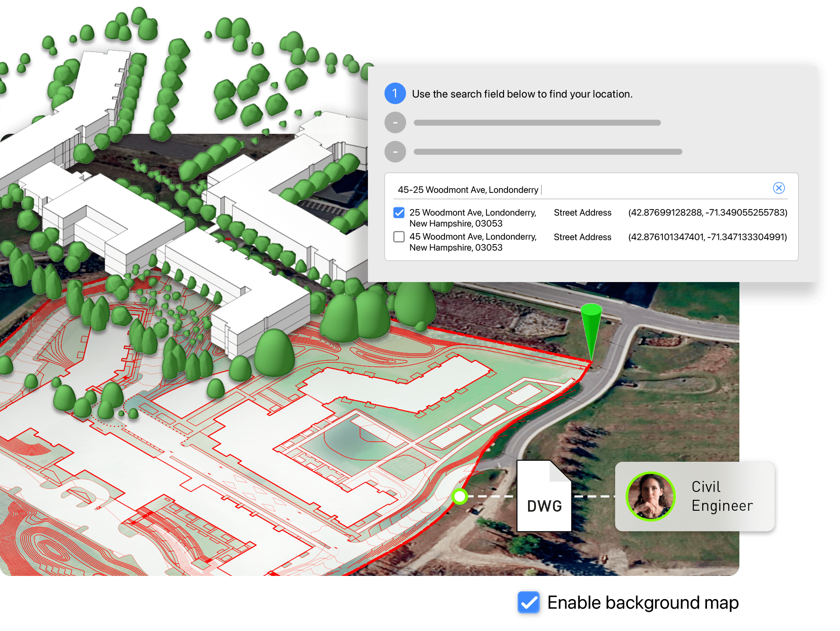Click 'Use the search field below' instruction text
Screen dimensions: 840x631
click(x=522, y=94)
